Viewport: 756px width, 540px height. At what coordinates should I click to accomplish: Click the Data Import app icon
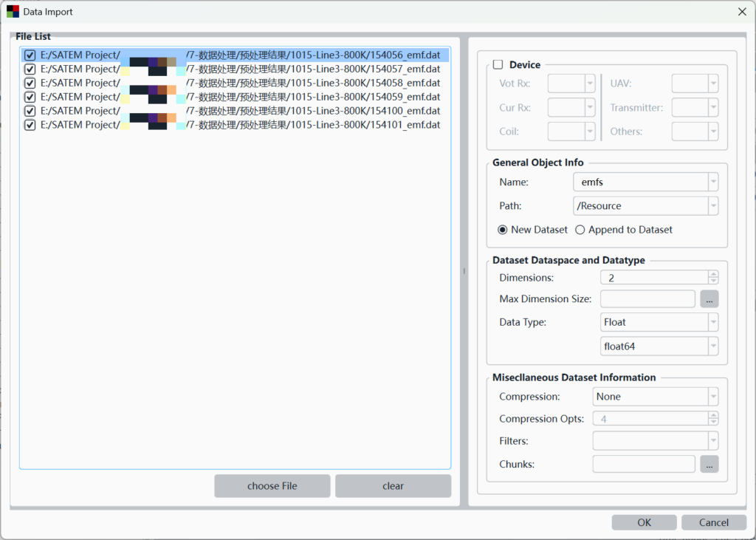(x=13, y=12)
